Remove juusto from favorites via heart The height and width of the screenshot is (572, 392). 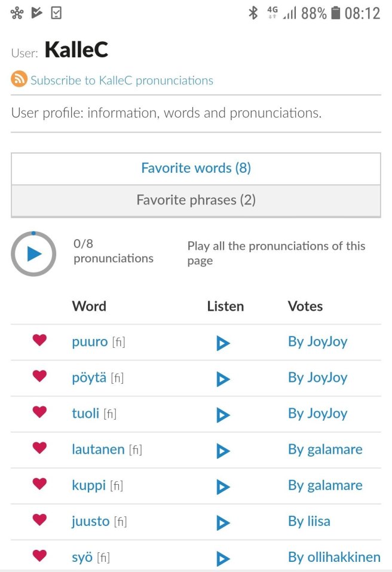pyautogui.click(x=39, y=519)
